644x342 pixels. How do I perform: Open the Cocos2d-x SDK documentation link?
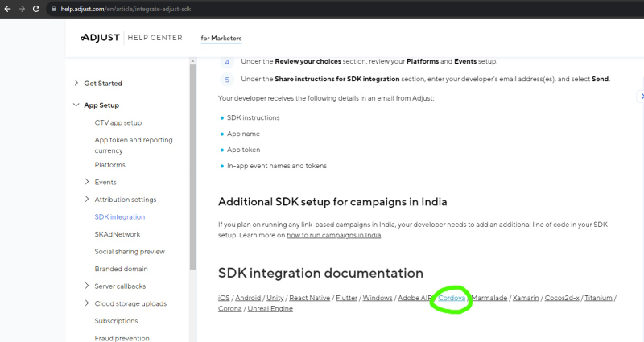tap(561, 298)
